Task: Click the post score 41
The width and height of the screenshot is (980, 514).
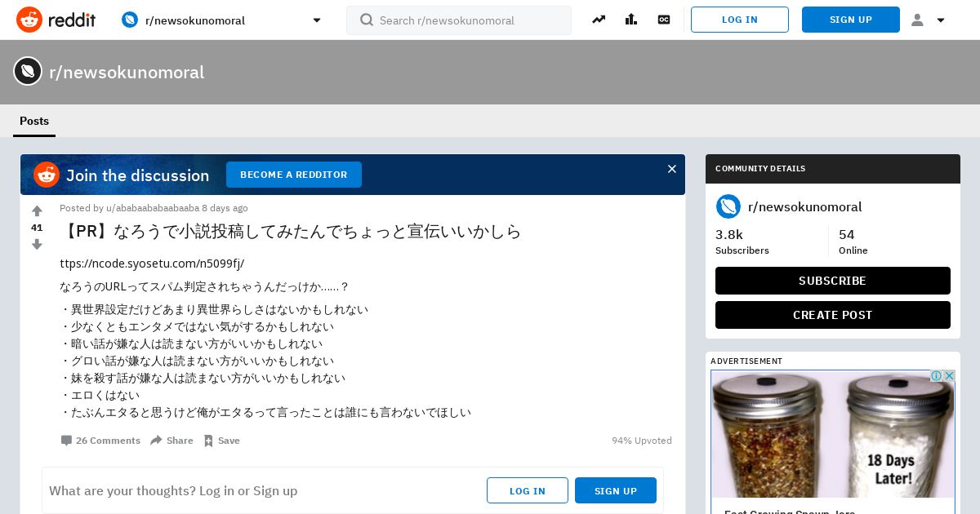Action: (37, 228)
